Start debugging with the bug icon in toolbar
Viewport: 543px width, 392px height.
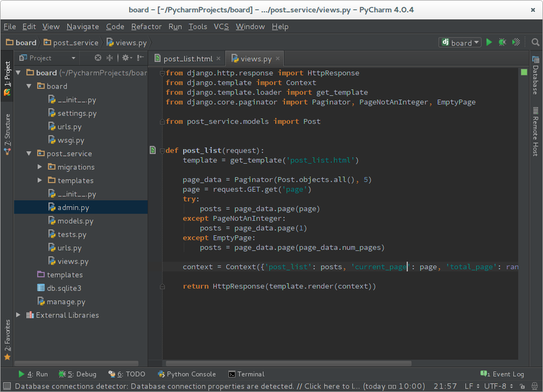[x=502, y=42]
